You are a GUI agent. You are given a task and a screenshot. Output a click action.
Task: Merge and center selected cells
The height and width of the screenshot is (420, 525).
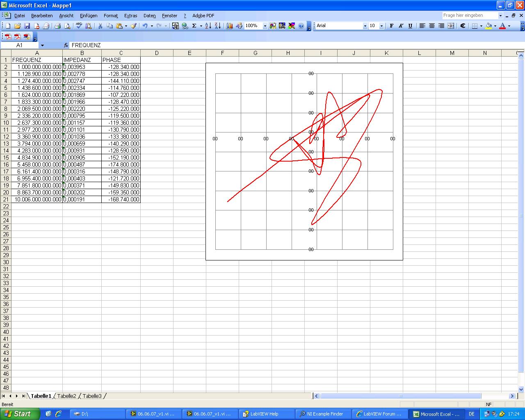coord(451,26)
